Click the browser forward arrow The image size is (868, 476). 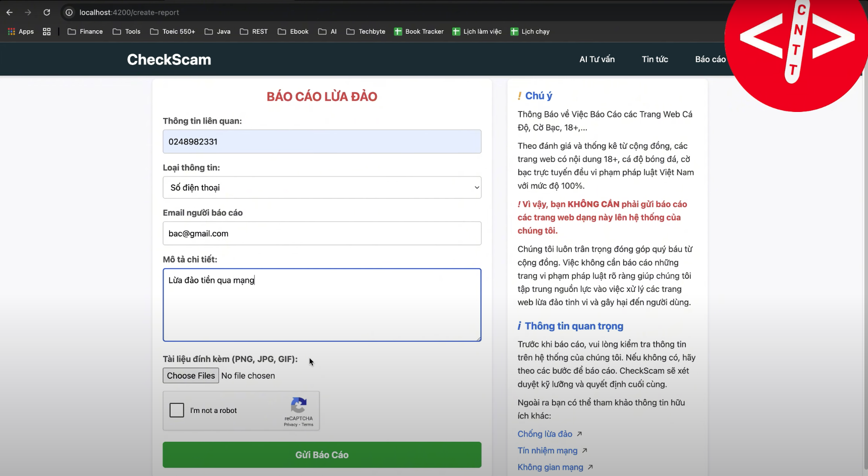[28, 12]
